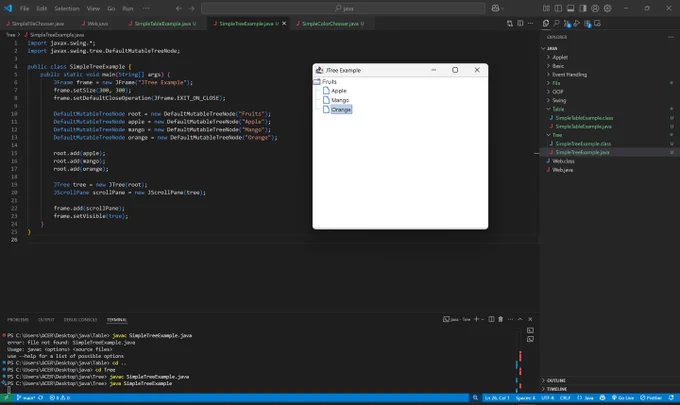Select Fruits root node in JTree window
Image resolution: width=680 pixels, height=405 pixels.
coord(329,82)
